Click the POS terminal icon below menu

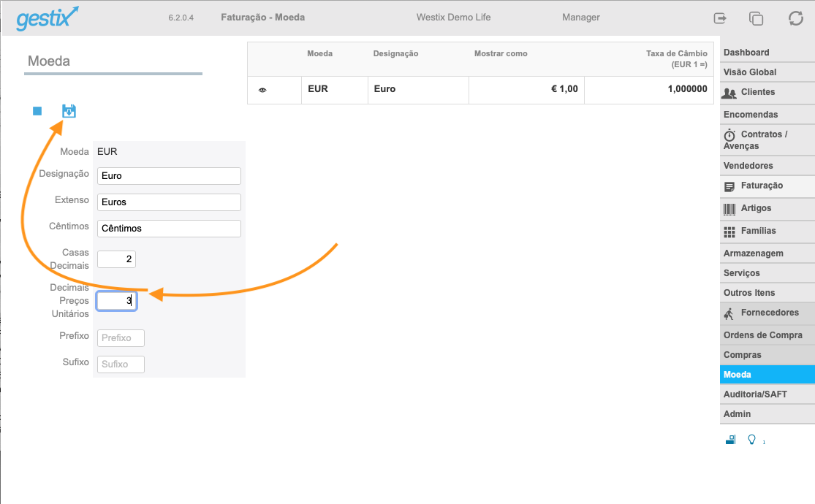[731, 440]
